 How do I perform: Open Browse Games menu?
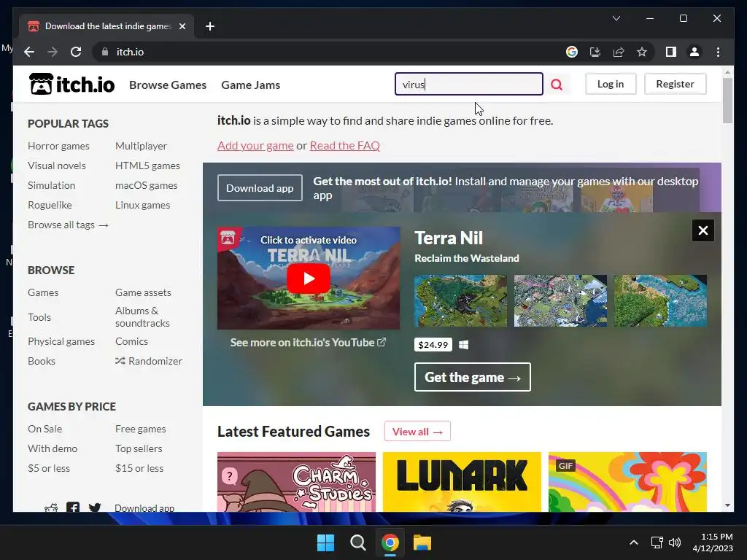pyautogui.click(x=168, y=85)
